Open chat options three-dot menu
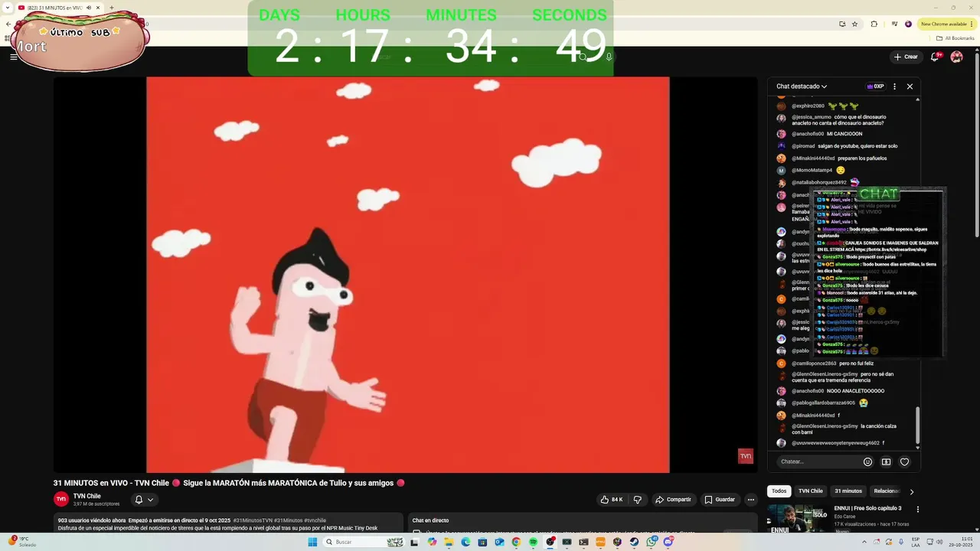The height and width of the screenshot is (551, 980). [x=894, y=86]
